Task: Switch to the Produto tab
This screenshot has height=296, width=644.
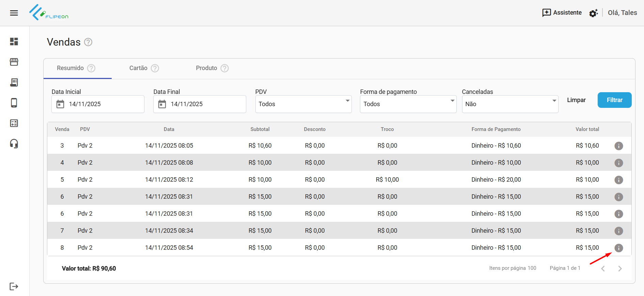Action: pos(206,68)
